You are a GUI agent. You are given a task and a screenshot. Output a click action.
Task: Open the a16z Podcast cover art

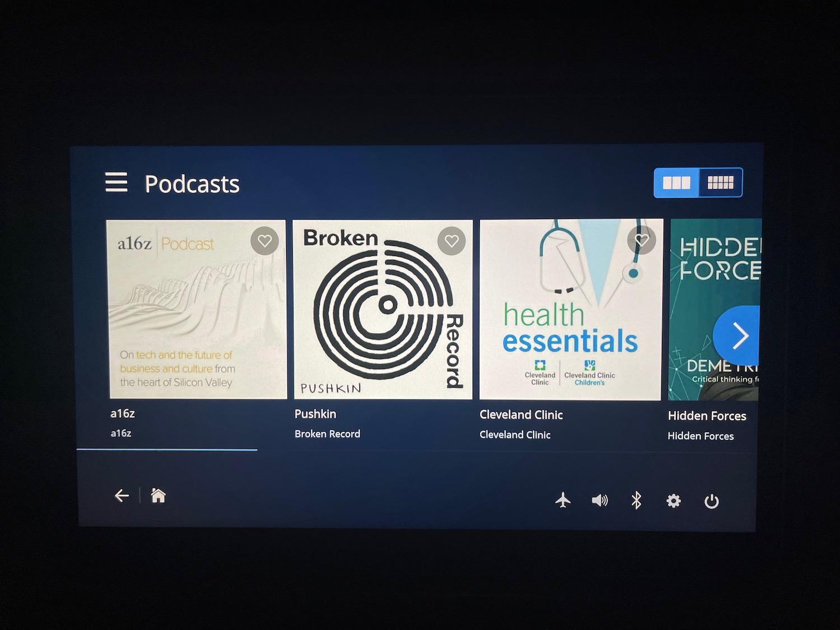tap(196, 309)
